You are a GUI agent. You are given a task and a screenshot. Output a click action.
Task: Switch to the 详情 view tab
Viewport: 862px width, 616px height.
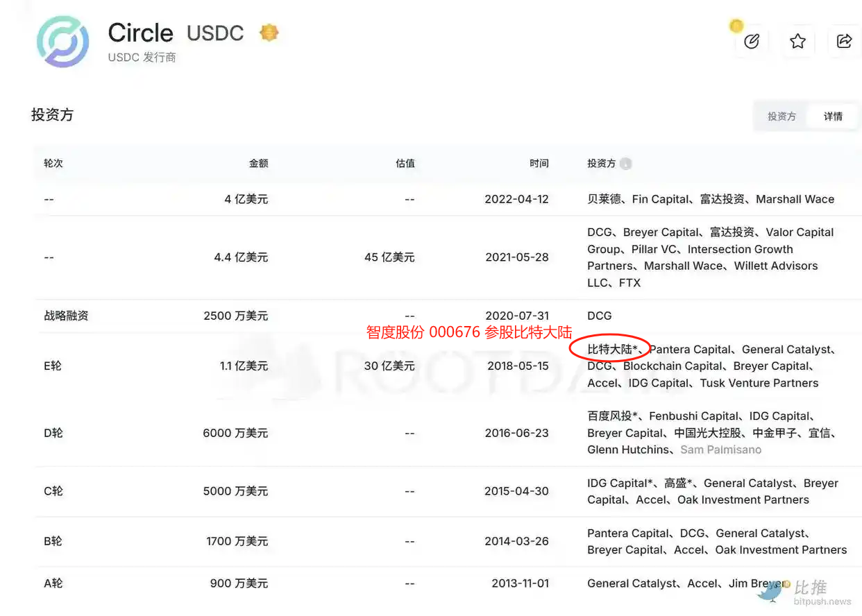pyautogui.click(x=833, y=117)
